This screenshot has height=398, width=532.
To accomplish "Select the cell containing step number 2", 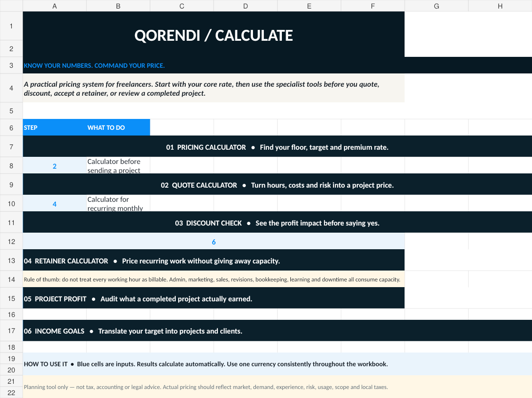I will click(x=54, y=165).
